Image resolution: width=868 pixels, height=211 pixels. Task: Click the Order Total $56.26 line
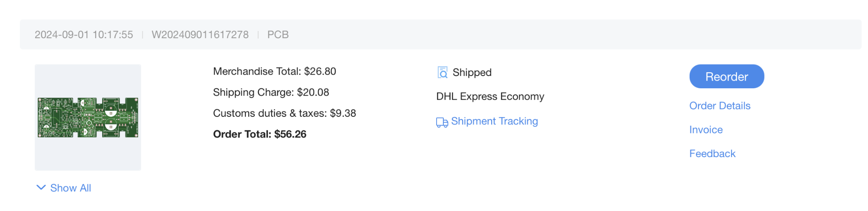tap(260, 134)
